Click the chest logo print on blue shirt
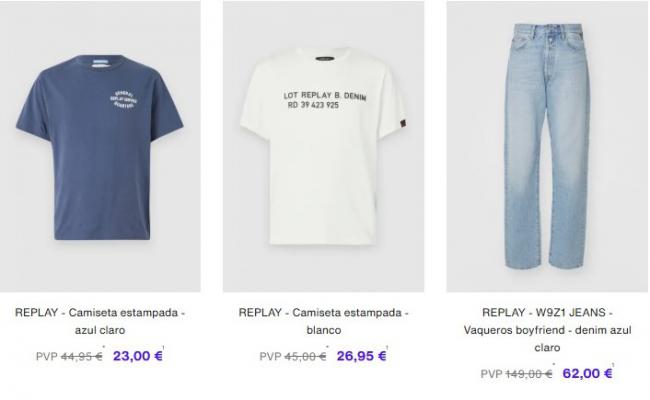Screen dimensions: 650x400 124,99
